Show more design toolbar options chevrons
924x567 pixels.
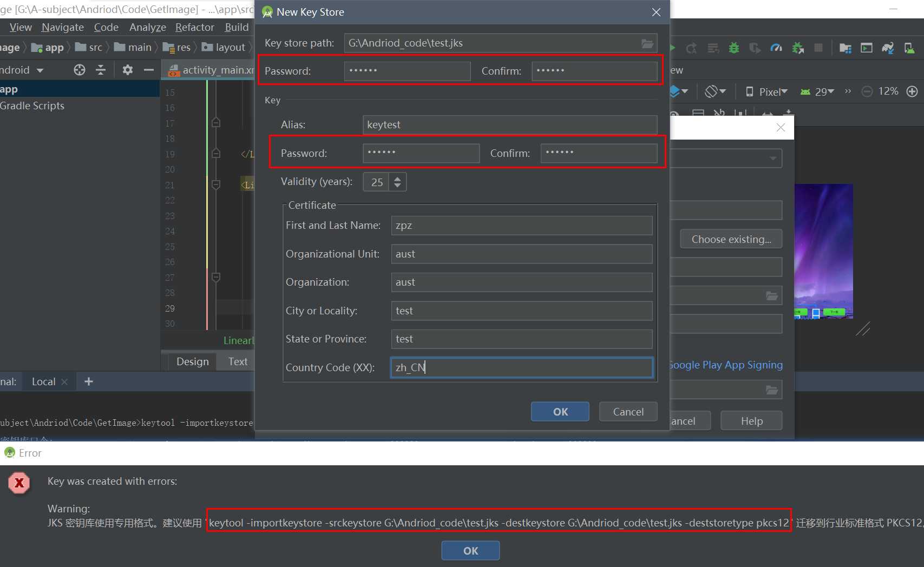(x=848, y=91)
